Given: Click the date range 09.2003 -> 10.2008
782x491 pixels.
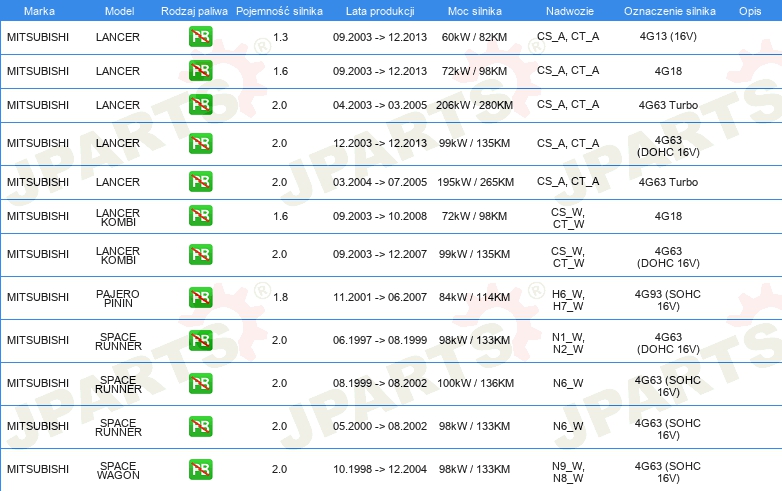Looking at the screenshot, I should tap(380, 216).
